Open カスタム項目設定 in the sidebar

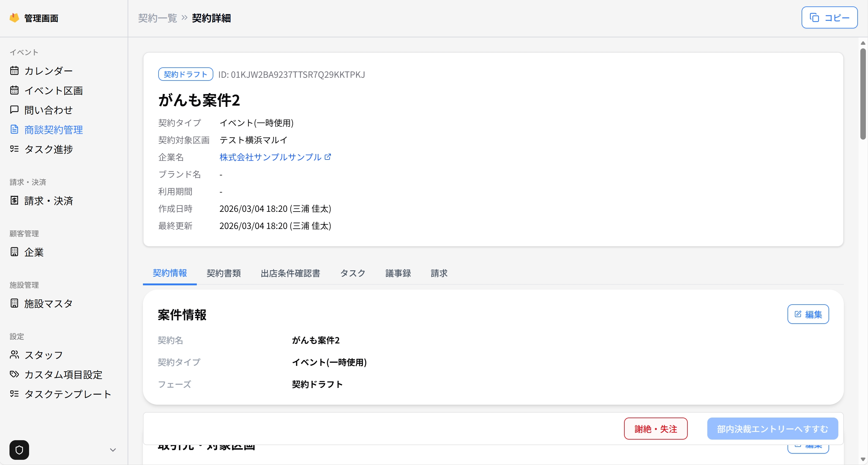63,374
